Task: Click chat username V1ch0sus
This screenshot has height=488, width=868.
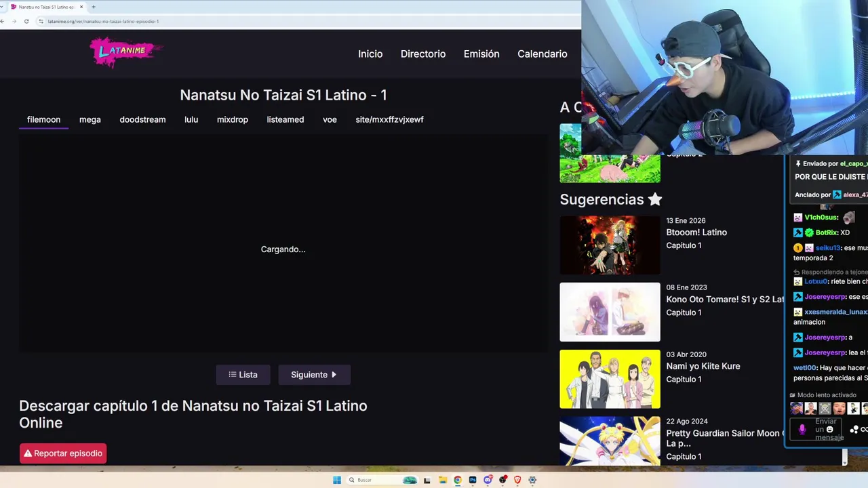Action: click(821, 218)
